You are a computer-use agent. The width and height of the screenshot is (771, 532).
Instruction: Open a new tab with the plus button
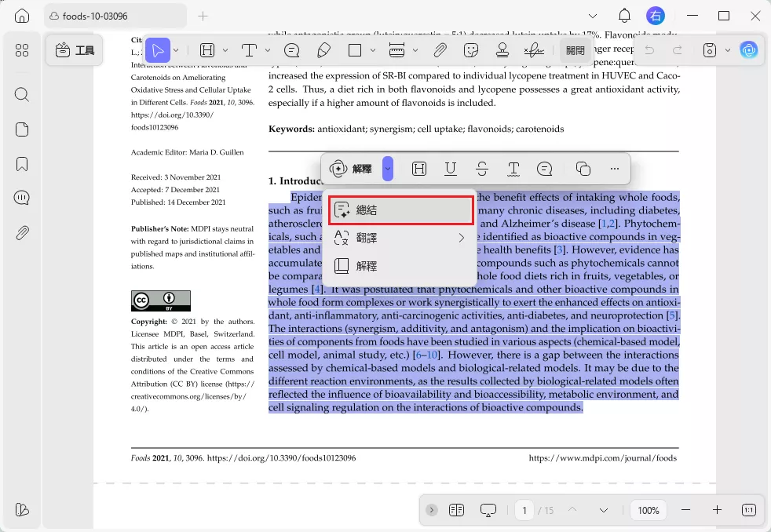click(203, 16)
